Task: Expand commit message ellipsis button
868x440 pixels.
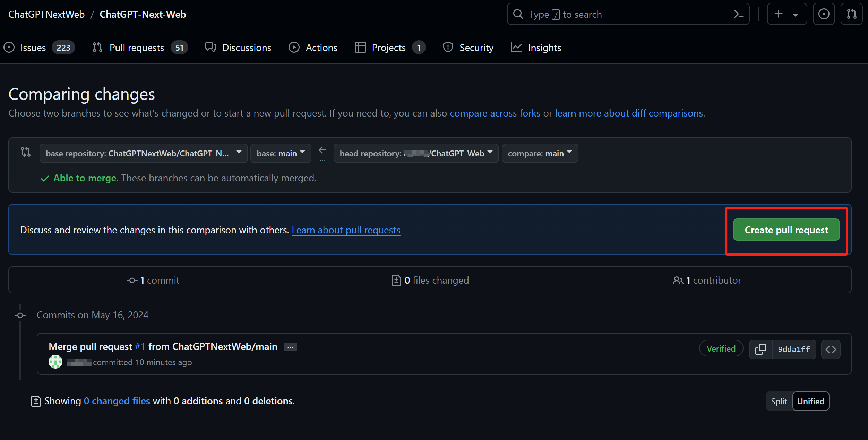Action: 290,347
